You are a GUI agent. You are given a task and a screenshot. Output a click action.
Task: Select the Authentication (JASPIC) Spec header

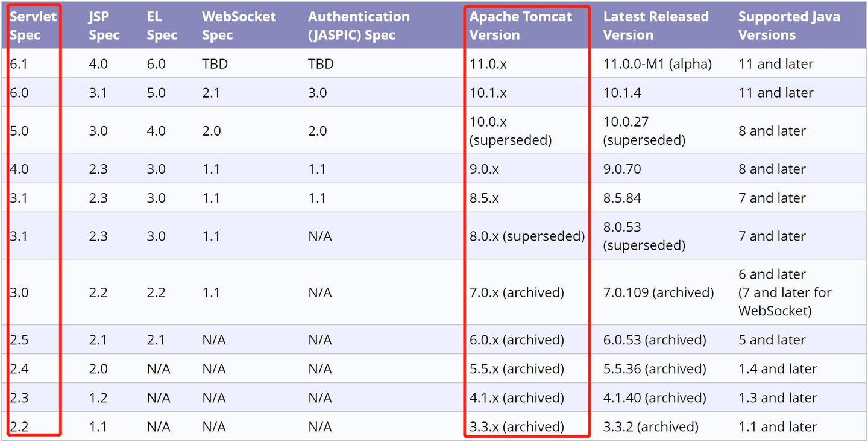359,26
